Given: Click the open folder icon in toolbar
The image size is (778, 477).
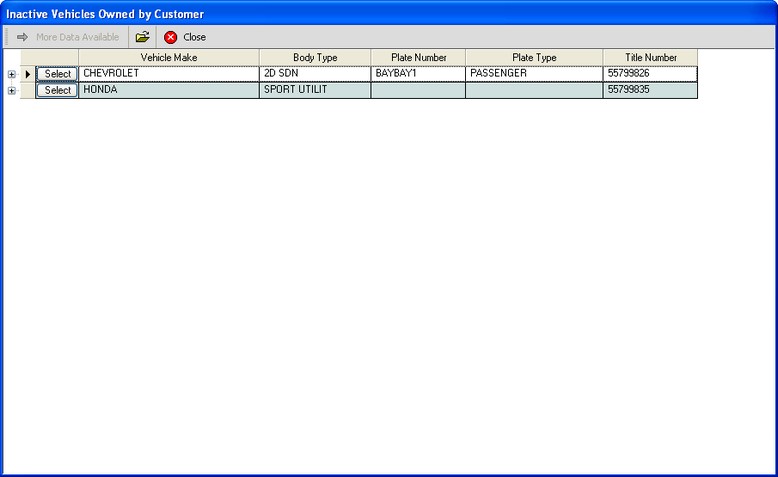Looking at the screenshot, I should 143,37.
